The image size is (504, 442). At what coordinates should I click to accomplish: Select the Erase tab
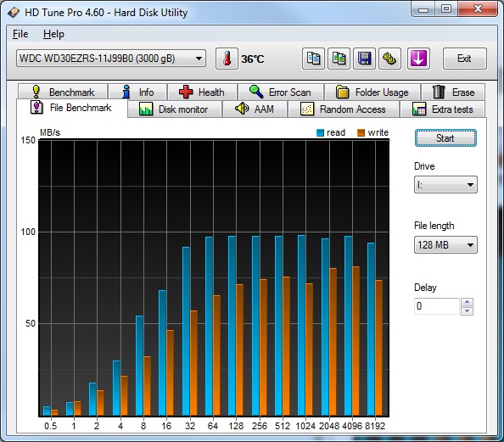point(453,92)
